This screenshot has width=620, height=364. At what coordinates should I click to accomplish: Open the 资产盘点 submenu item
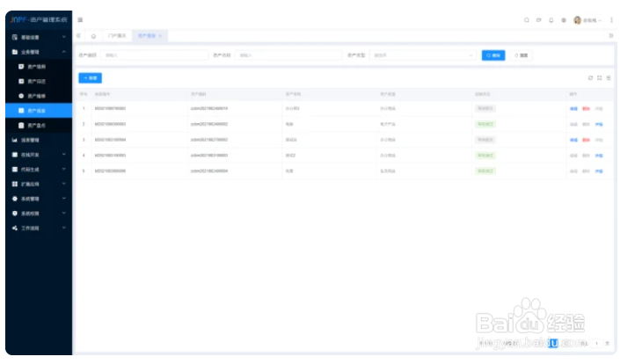(39, 125)
